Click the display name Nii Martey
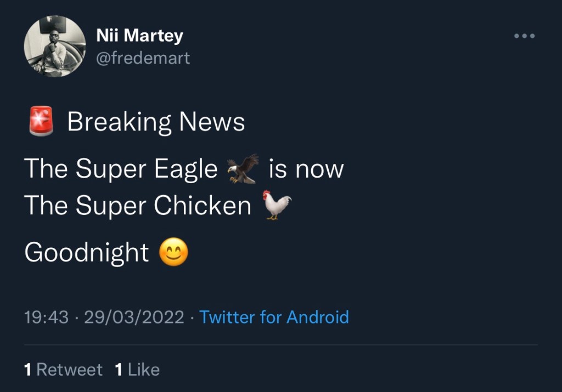The height and width of the screenshot is (392, 562). pyautogui.click(x=139, y=36)
